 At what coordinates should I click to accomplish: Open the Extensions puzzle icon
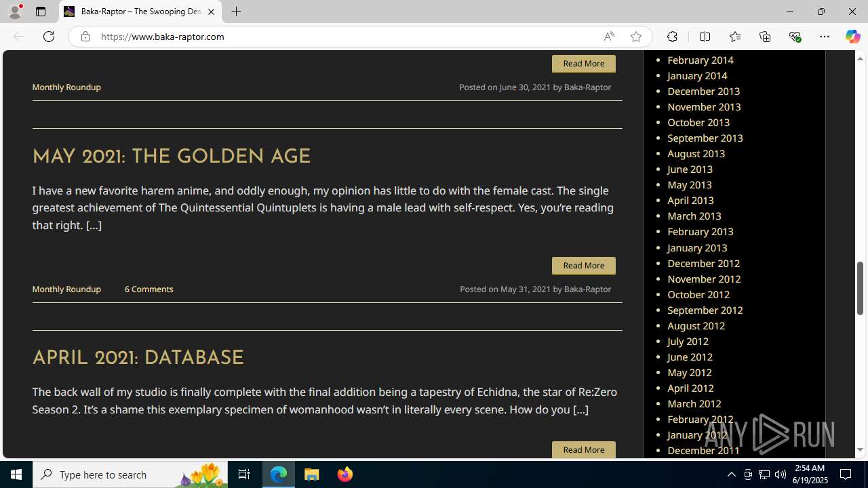coord(672,37)
